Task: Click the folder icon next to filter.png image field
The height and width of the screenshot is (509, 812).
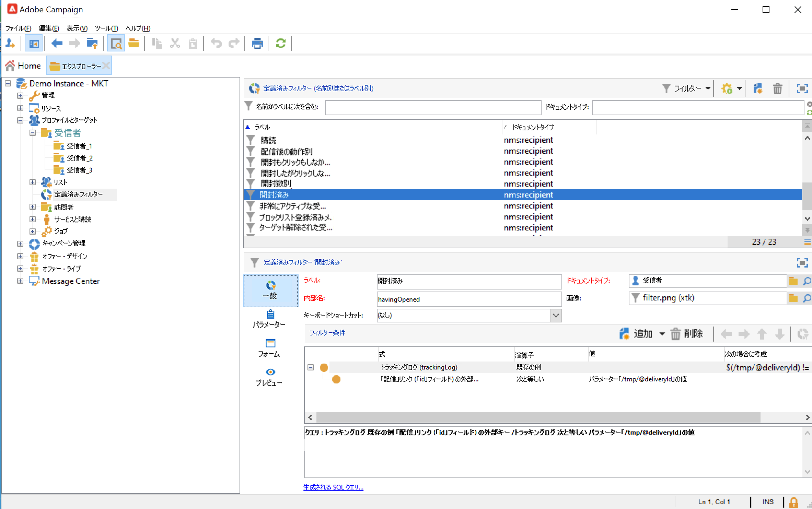Action: [x=793, y=298]
